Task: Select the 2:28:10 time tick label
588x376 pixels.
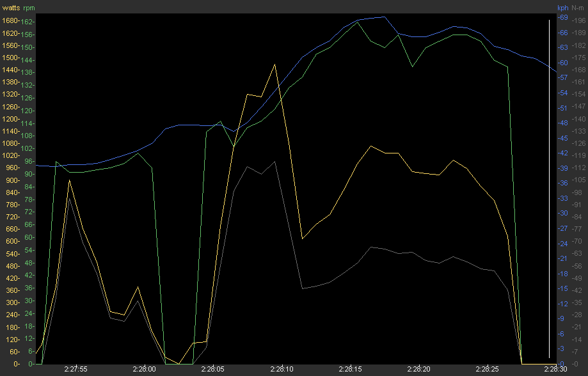Action: [281, 370]
